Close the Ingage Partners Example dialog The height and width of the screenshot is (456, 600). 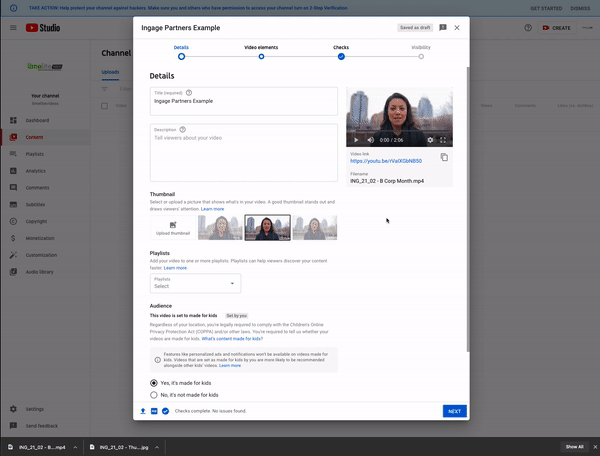[457, 28]
